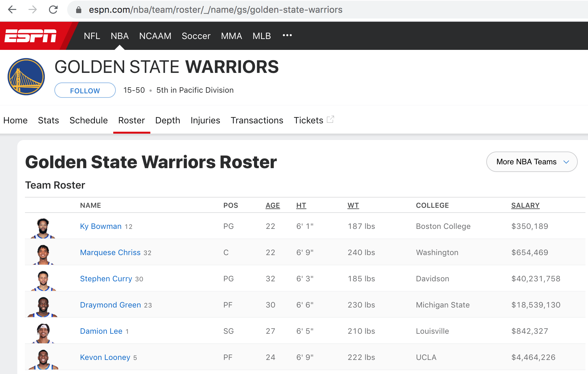
Task: Click Stephen Curry's headshot
Action: pos(43,281)
